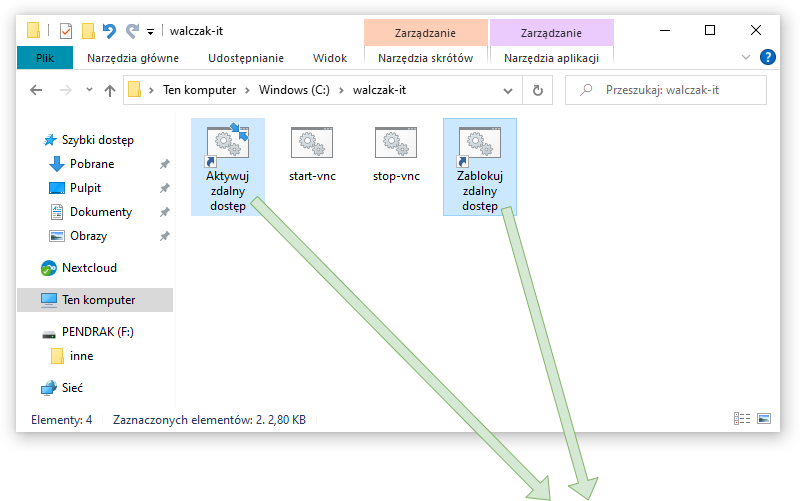Click the start-vnc file name
The height and width of the screenshot is (501, 807).
click(312, 176)
